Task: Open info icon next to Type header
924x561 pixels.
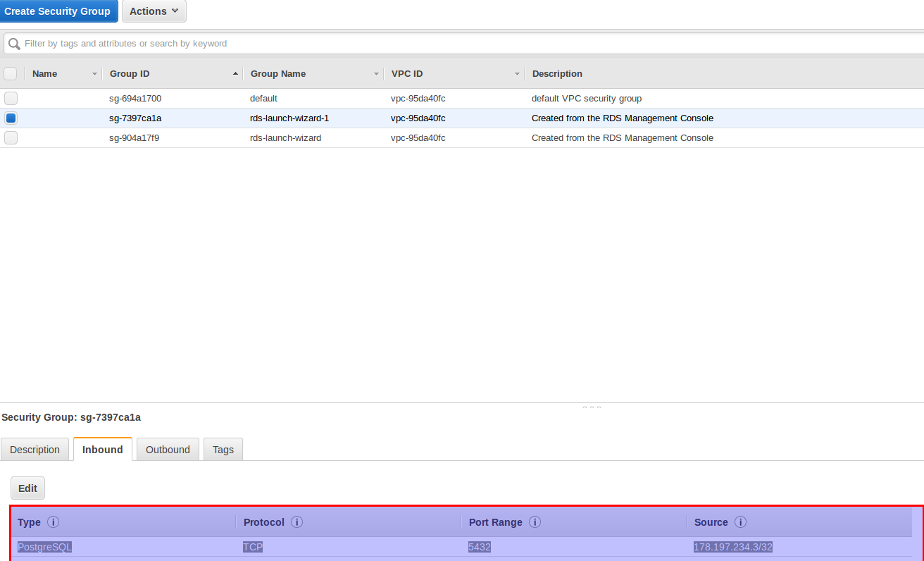Action: point(53,522)
